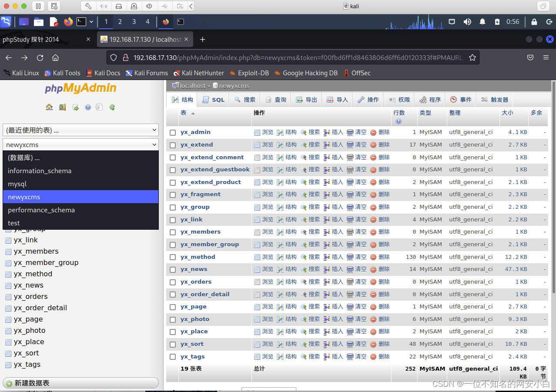This screenshot has height=392, width=556.
Task: Switch to the SQL tab
Action: coord(214,100)
